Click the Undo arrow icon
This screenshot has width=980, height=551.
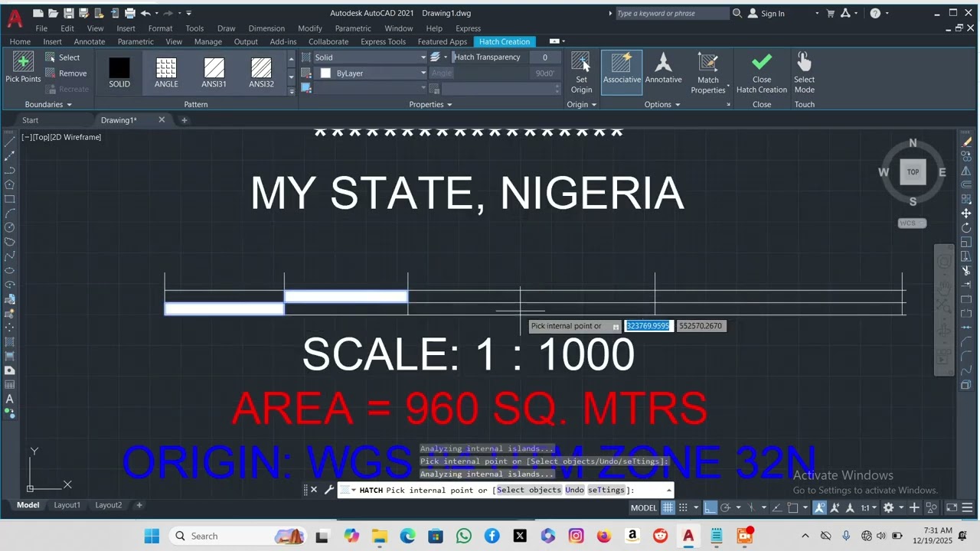[145, 13]
